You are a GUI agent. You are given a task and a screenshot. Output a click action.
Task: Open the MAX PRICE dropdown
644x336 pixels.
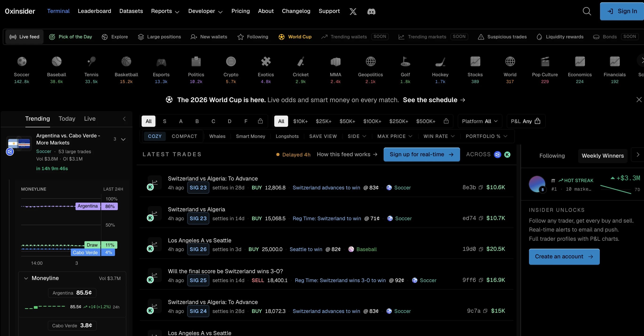tap(394, 136)
